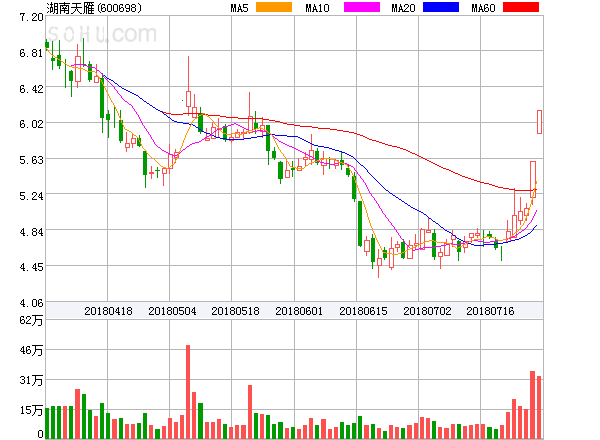Viewport: 600px width, 440px height.
Task: Click the 20180504 date label
Action: 172,311
